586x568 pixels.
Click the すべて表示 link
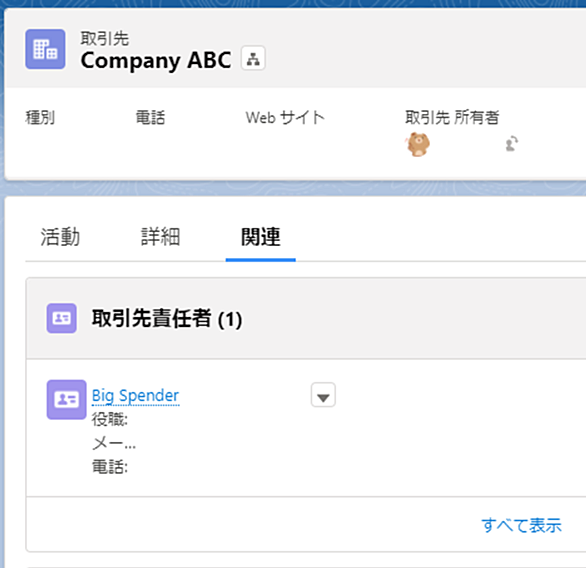point(521,525)
